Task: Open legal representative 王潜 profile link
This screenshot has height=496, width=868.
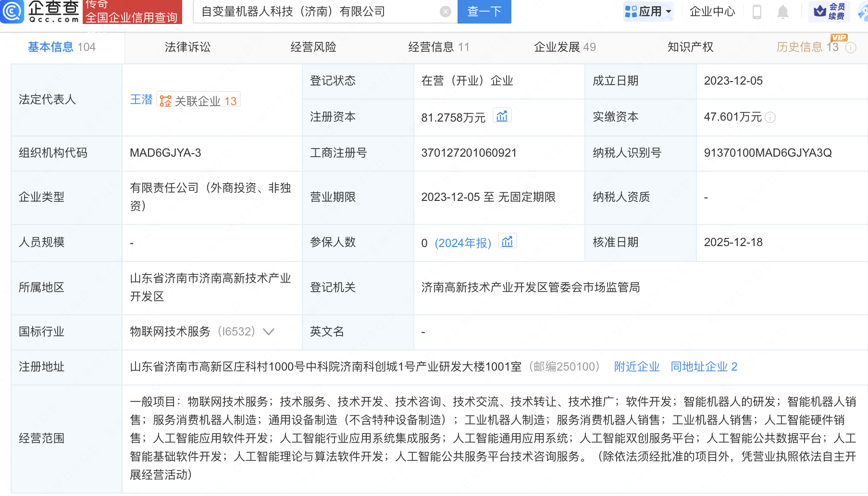Action: [x=141, y=99]
